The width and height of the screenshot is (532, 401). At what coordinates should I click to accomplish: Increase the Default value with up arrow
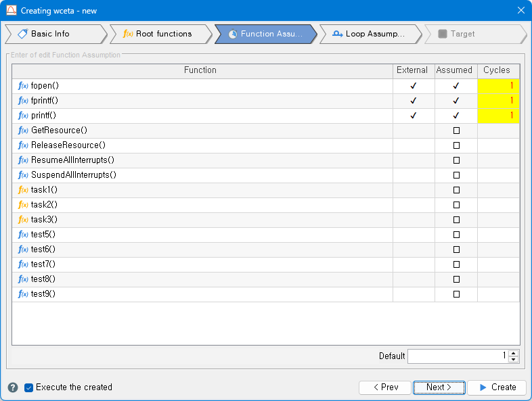tap(513, 352)
